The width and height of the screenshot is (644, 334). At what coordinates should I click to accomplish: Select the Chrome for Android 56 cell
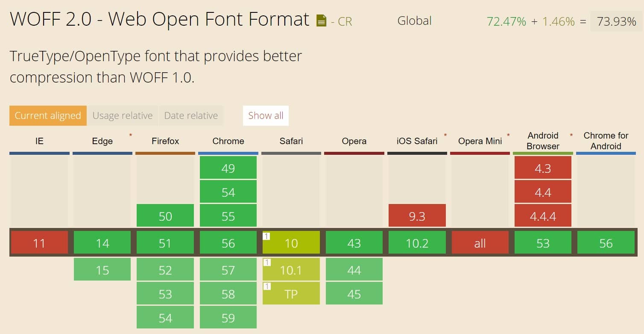coord(606,243)
